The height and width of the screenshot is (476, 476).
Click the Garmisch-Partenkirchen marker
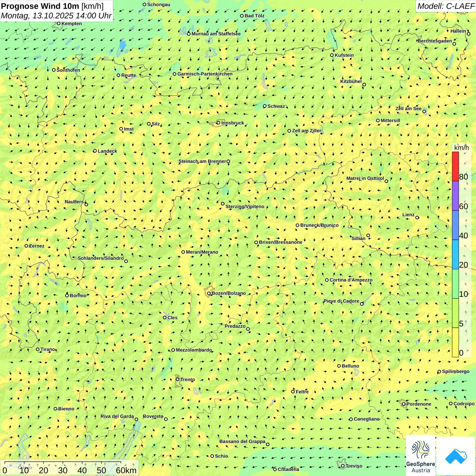(174, 74)
